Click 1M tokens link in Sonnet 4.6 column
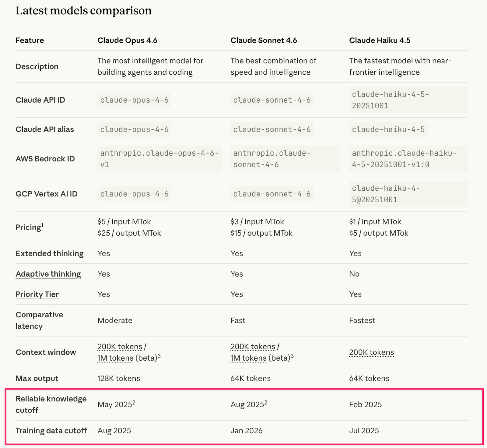The image size is (487, 448). pos(248,358)
